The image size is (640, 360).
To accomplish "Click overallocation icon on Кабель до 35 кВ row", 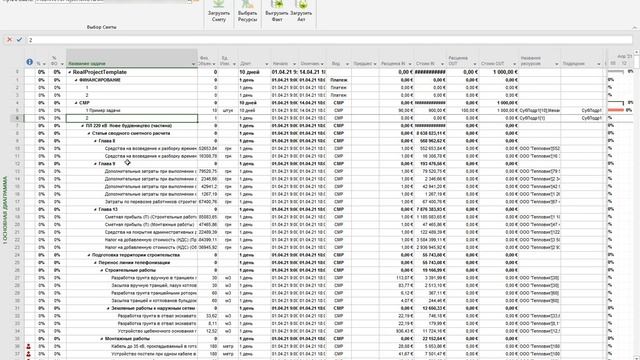I will (x=29, y=346).
